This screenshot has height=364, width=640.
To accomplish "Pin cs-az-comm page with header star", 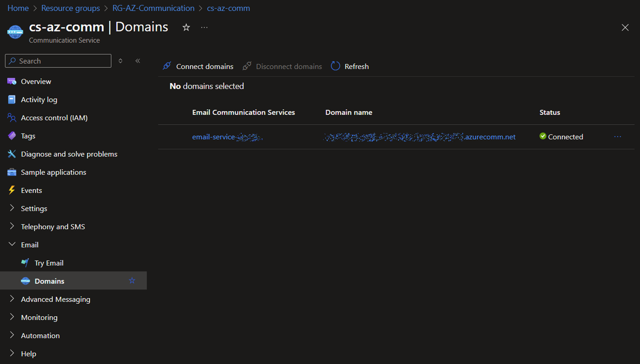I will click(186, 27).
